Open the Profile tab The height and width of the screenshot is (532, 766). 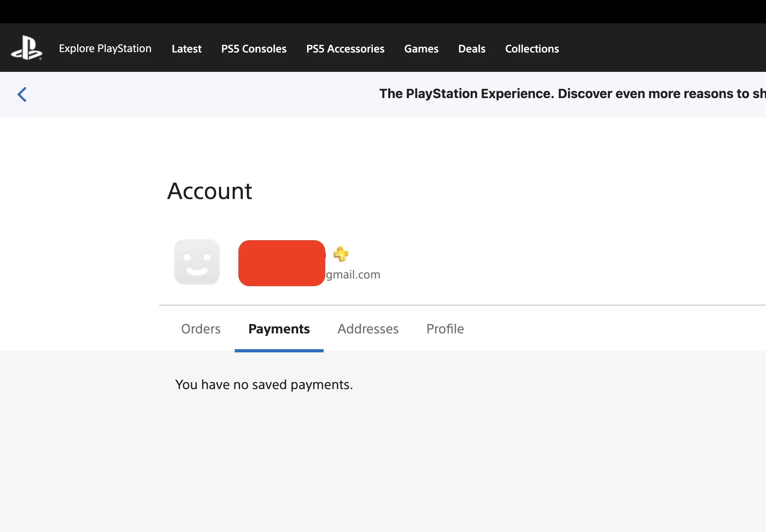[x=445, y=329]
